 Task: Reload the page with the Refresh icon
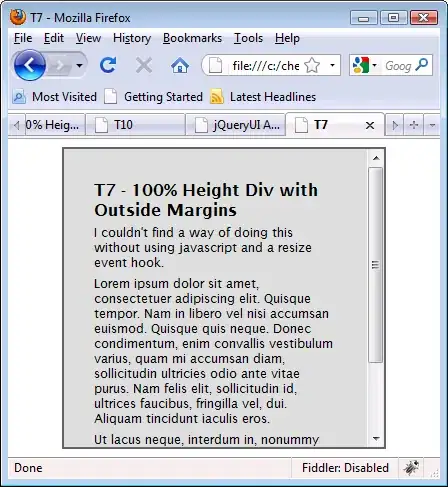pyautogui.click(x=108, y=65)
